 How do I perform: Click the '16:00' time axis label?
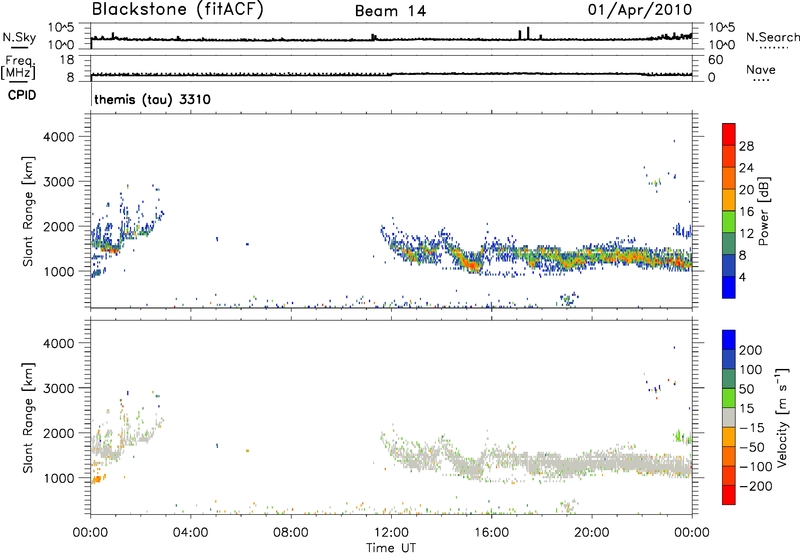pos(491,533)
